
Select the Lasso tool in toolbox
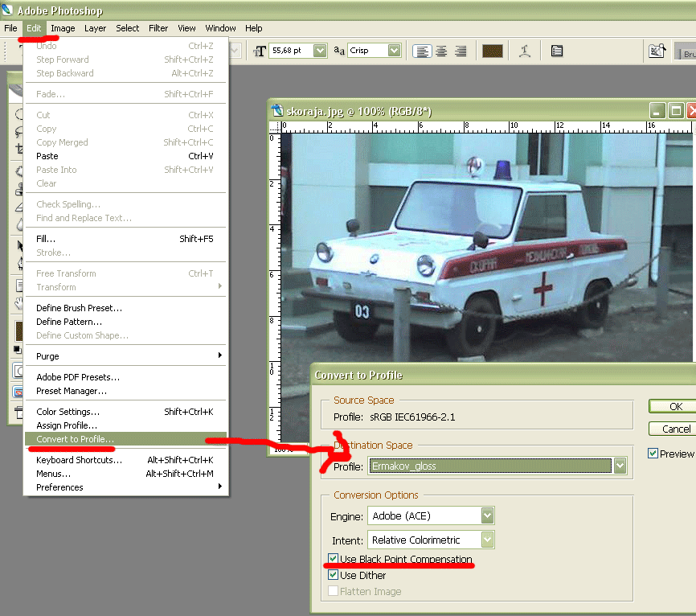18,131
